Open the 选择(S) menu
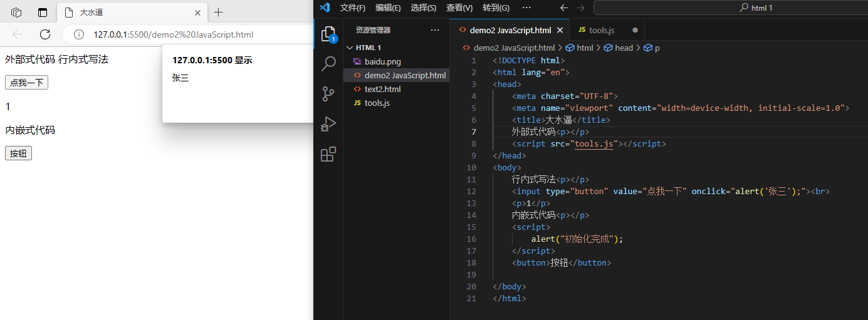The image size is (868, 320). 424,8
